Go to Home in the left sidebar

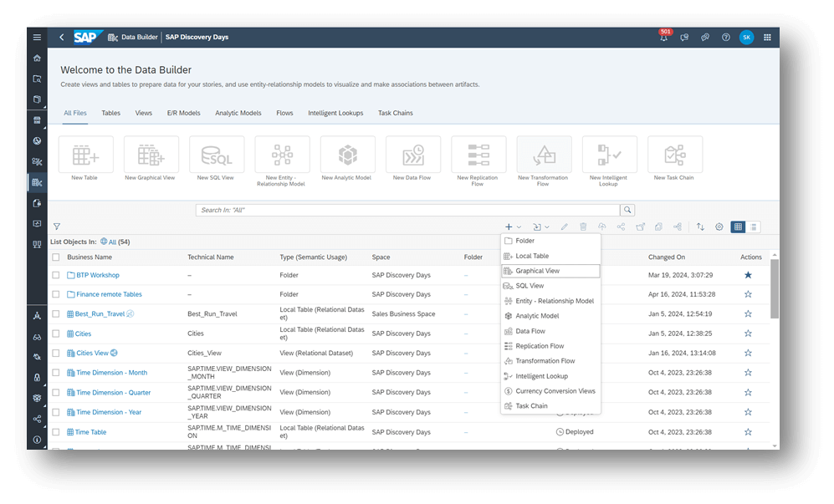[x=37, y=58]
